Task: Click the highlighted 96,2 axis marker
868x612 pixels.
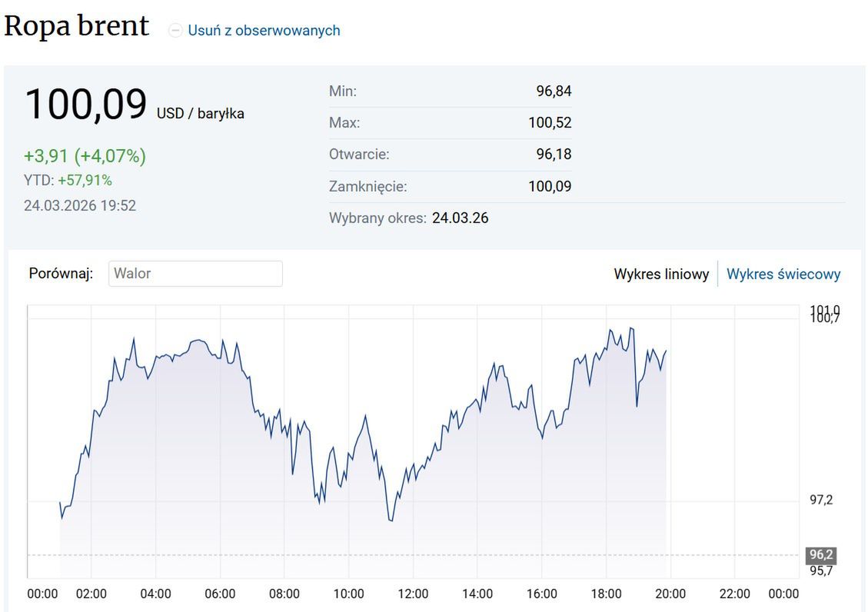Action: [x=822, y=554]
